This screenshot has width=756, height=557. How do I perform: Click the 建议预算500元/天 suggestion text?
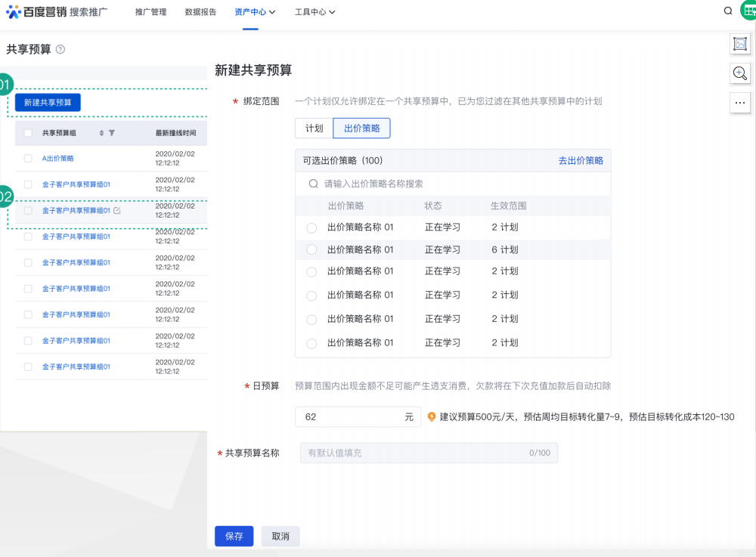pos(587,416)
